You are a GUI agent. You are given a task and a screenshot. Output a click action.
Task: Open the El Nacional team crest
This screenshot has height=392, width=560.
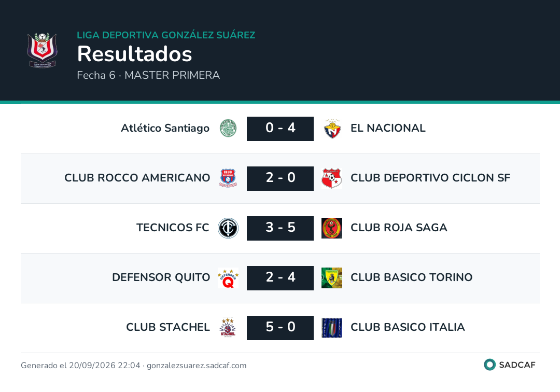click(332, 129)
